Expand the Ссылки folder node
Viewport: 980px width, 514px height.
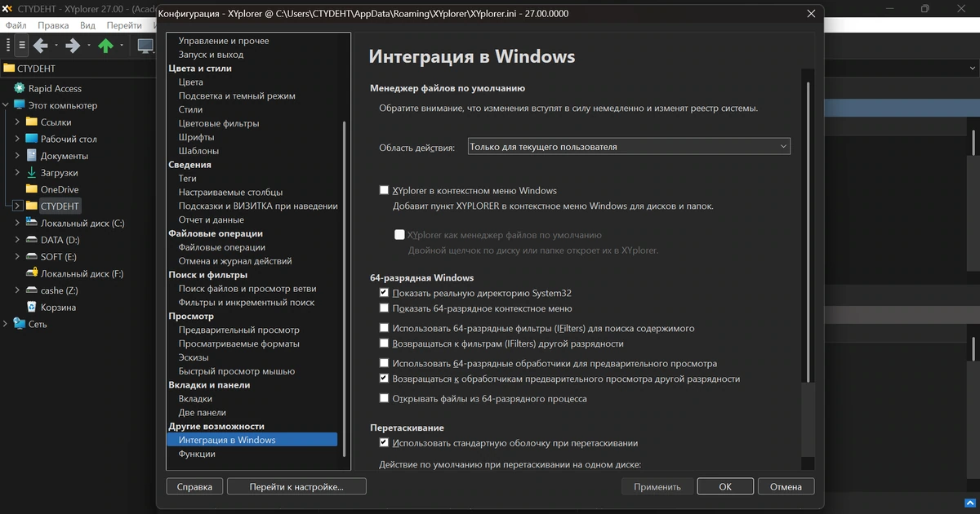pyautogui.click(x=18, y=122)
